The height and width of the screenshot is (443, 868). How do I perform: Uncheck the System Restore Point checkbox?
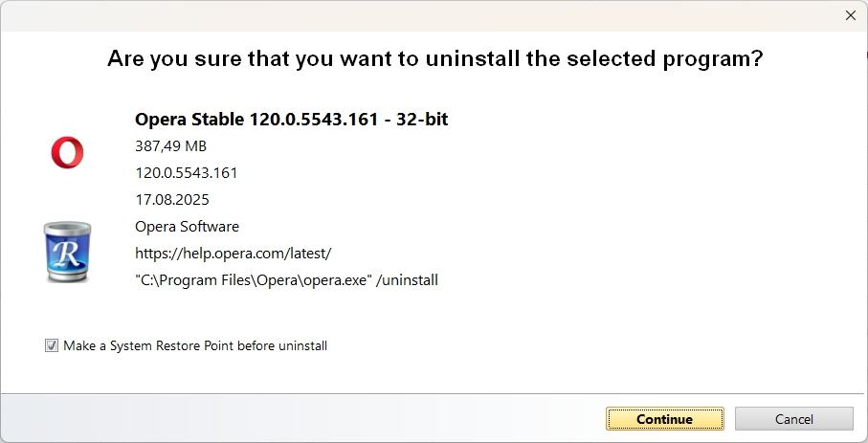click(52, 345)
